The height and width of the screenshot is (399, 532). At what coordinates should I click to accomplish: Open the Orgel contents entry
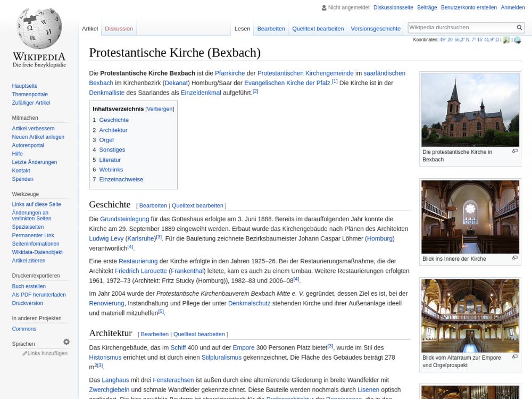106,140
